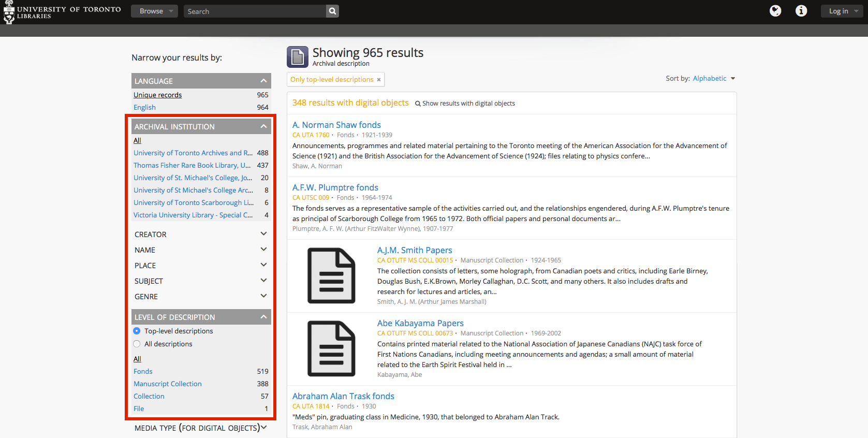Click reference code CA OTUTF MS COLL 00673
Screen dimensions: 868x438
(415, 333)
